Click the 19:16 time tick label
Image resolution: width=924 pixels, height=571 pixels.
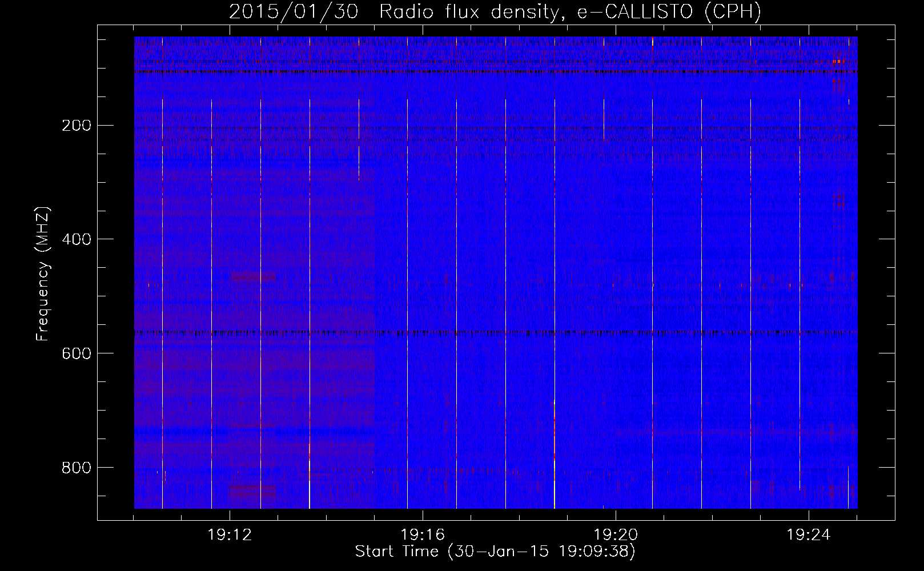click(423, 535)
